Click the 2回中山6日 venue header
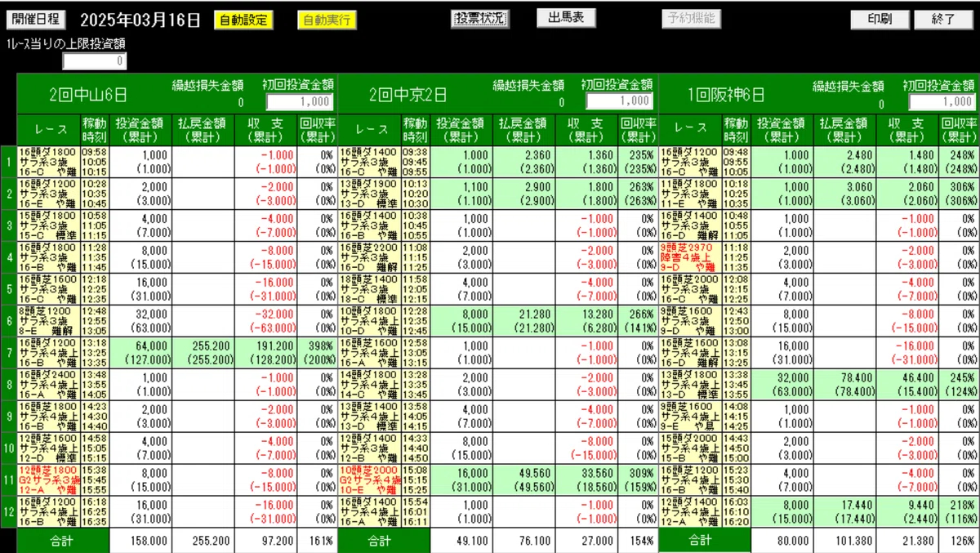 (x=88, y=96)
